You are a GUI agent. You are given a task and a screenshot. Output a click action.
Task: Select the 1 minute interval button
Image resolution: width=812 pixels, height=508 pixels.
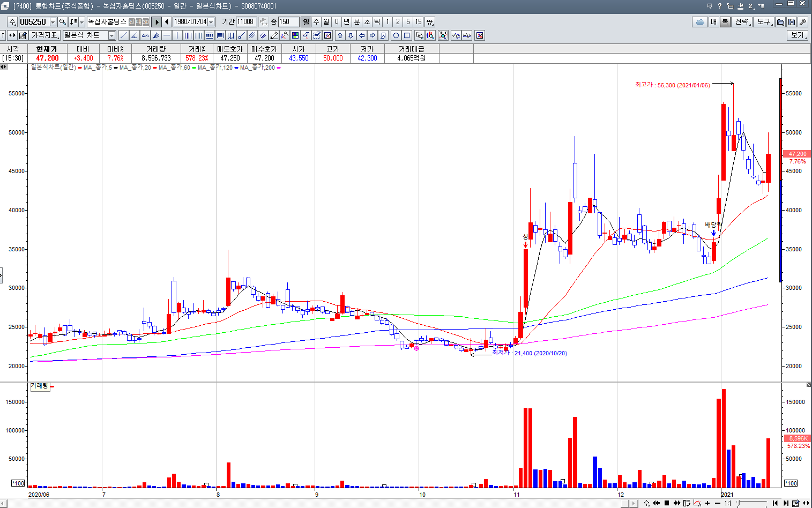tap(388, 22)
